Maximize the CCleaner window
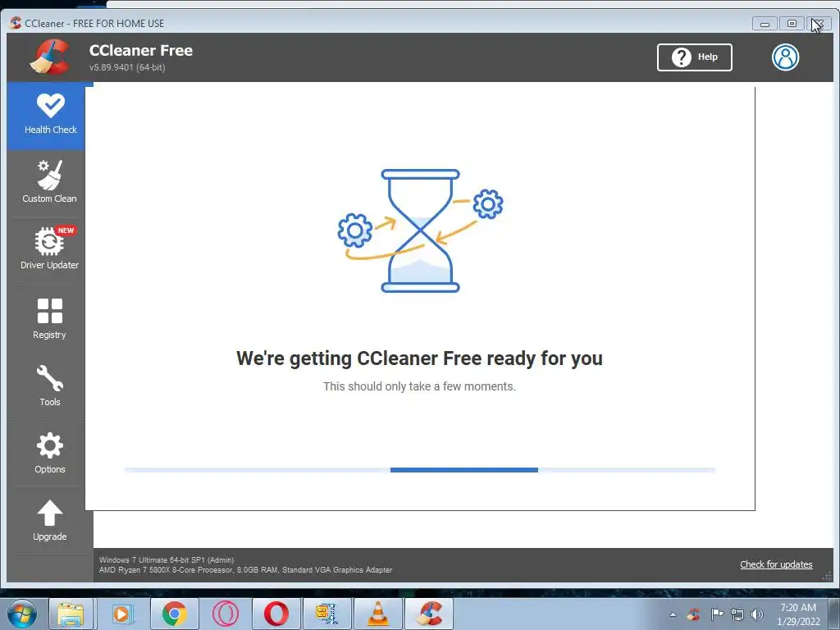Viewport: 840px width, 630px height. [x=792, y=24]
